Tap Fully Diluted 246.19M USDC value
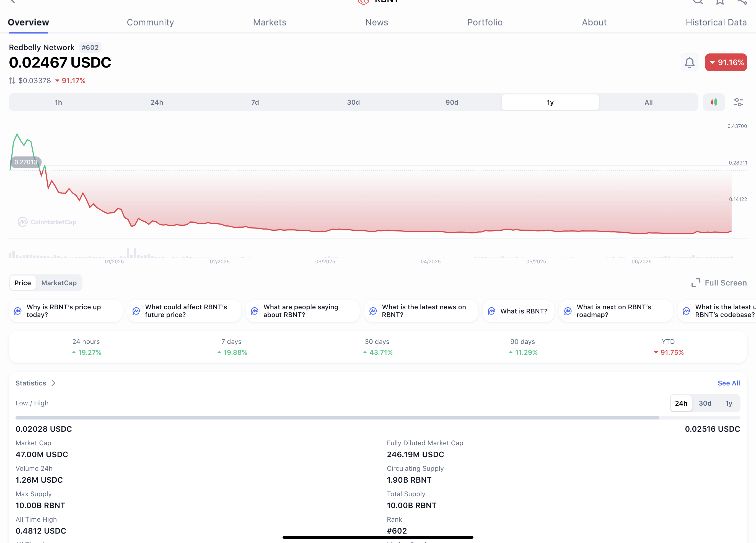The width and height of the screenshot is (756, 543). (x=415, y=455)
